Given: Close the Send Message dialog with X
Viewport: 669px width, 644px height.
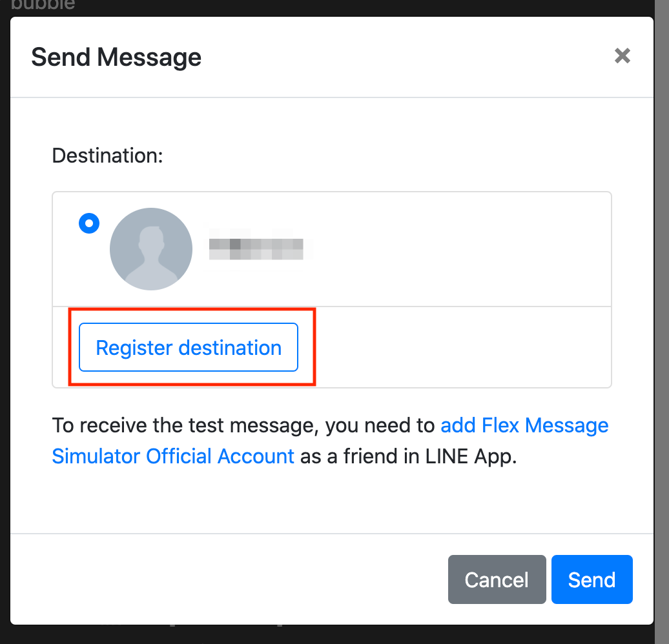Looking at the screenshot, I should point(622,56).
